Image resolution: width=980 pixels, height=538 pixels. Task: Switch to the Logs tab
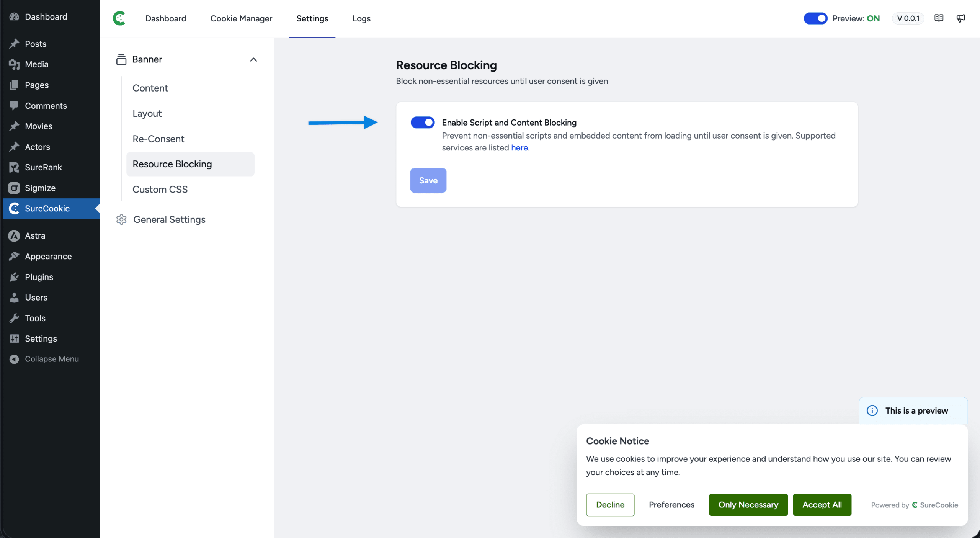(x=361, y=18)
